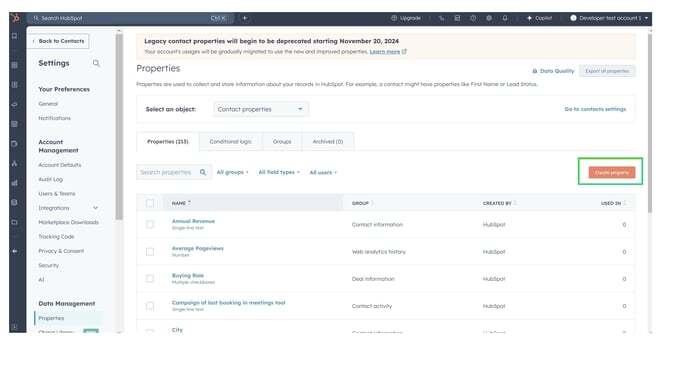Check the Campaign of last booking row checkbox
This screenshot has width=688, height=380.
point(150,306)
